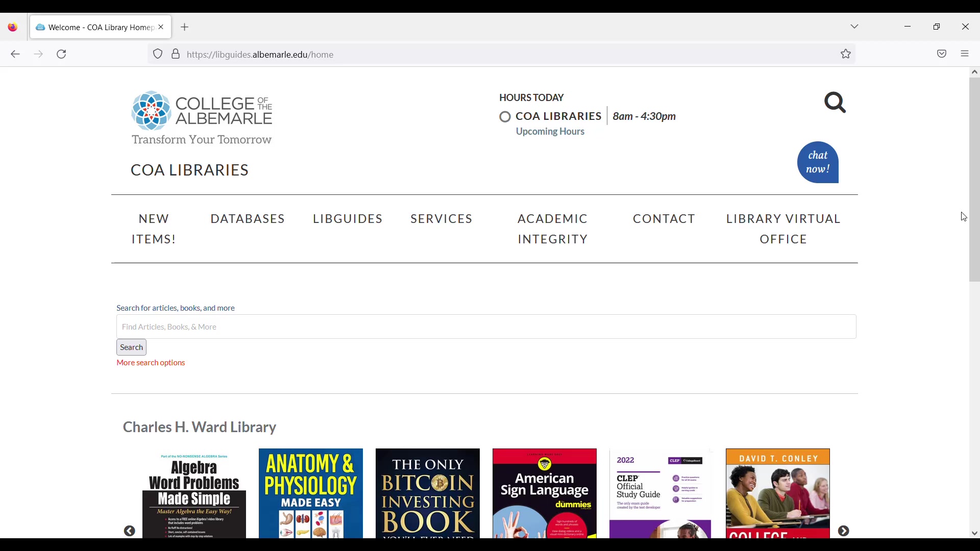Focus the Find Articles, Books, & More field
This screenshot has height=551, width=980.
[486, 327]
